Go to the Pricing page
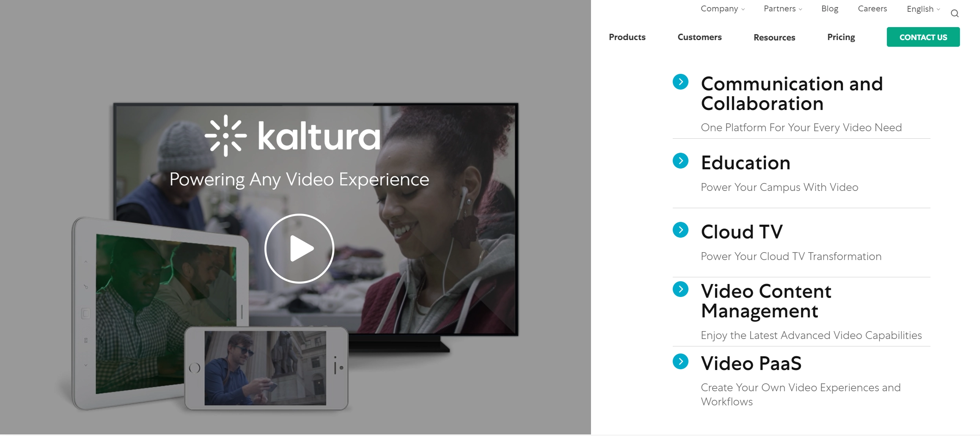Viewport: 980px width, 436px height. (841, 37)
